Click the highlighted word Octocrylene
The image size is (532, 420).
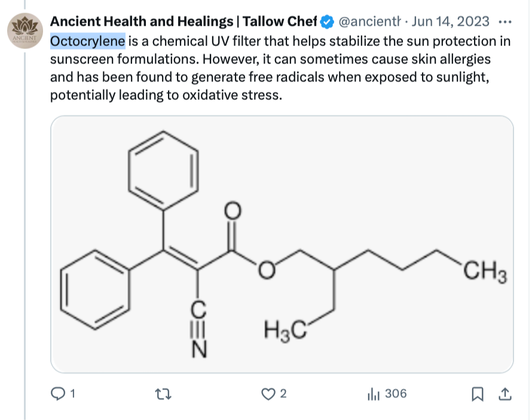88,41
